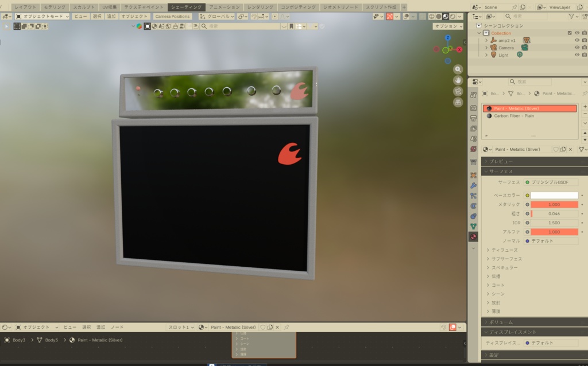Image resolution: width=588 pixels, height=366 pixels.
Task: Disable the Collection checkbox in the outliner
Action: tap(569, 33)
